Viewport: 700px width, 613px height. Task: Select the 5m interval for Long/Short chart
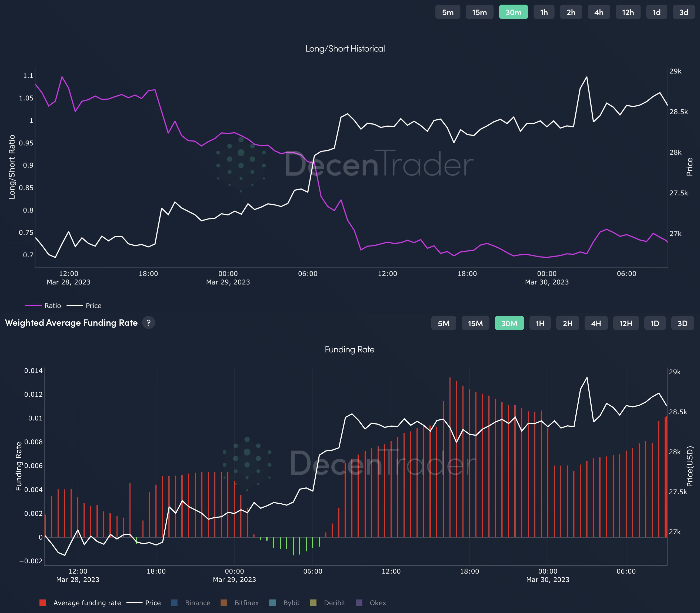[448, 12]
